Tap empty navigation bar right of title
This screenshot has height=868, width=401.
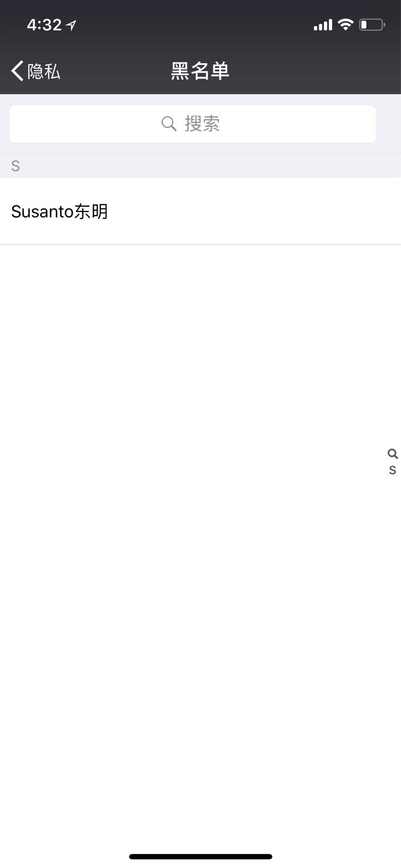click(x=326, y=71)
